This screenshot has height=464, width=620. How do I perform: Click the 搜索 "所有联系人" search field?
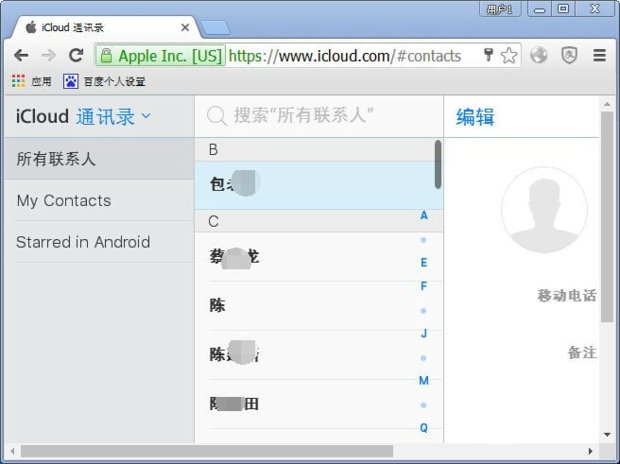304,116
